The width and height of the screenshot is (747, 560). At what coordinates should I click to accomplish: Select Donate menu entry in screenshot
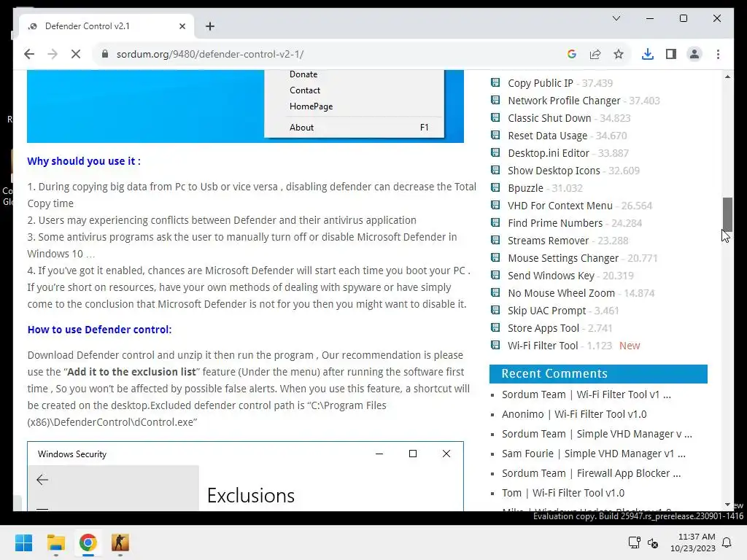pyautogui.click(x=303, y=74)
